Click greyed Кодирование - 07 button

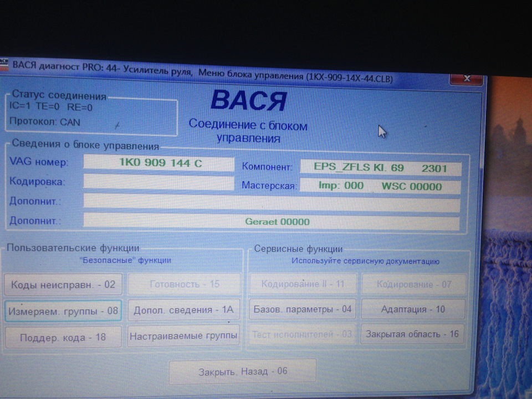tap(414, 284)
